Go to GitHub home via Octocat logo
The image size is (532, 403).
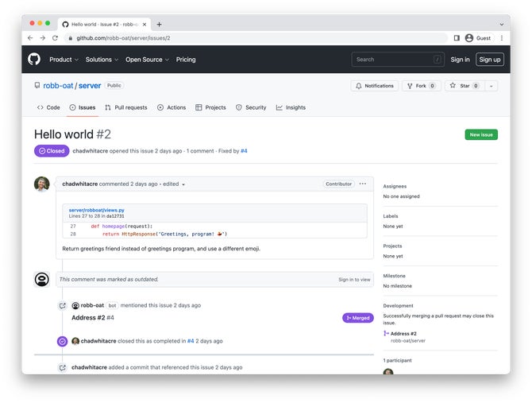pyautogui.click(x=34, y=59)
